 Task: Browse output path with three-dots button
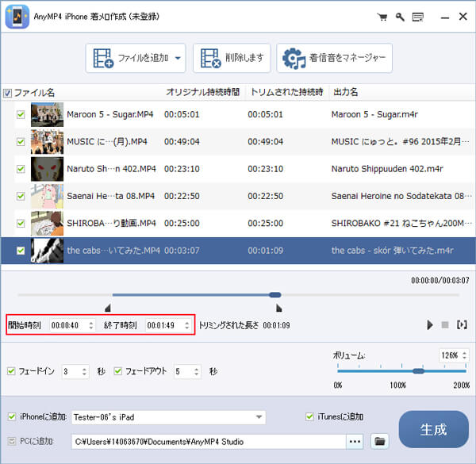pyautogui.click(x=355, y=441)
